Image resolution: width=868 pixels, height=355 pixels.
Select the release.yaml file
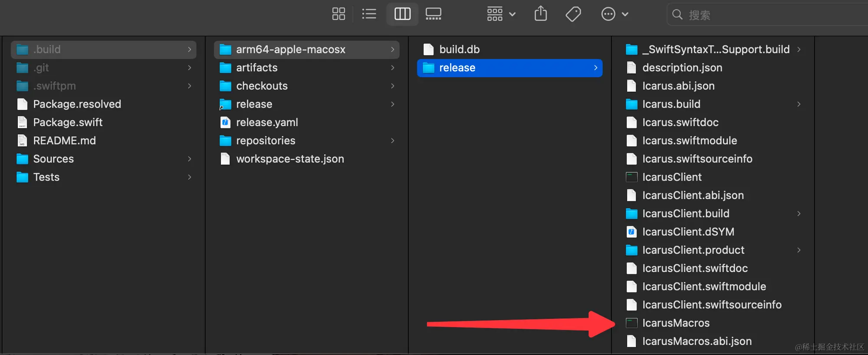(x=267, y=122)
